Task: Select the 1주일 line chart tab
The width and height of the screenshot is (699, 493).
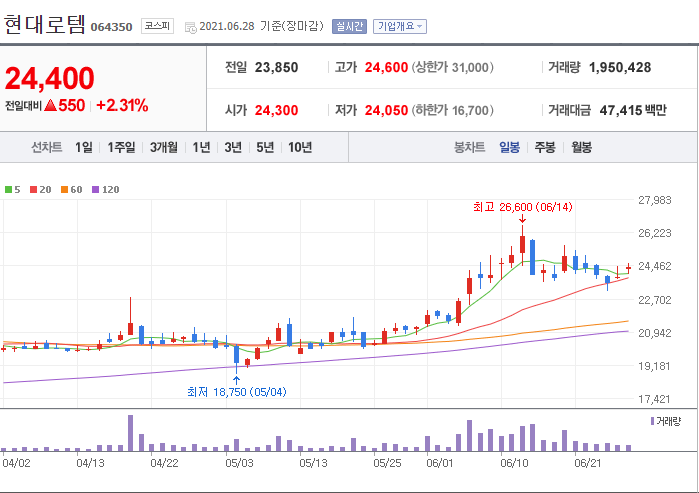Action: [x=121, y=147]
